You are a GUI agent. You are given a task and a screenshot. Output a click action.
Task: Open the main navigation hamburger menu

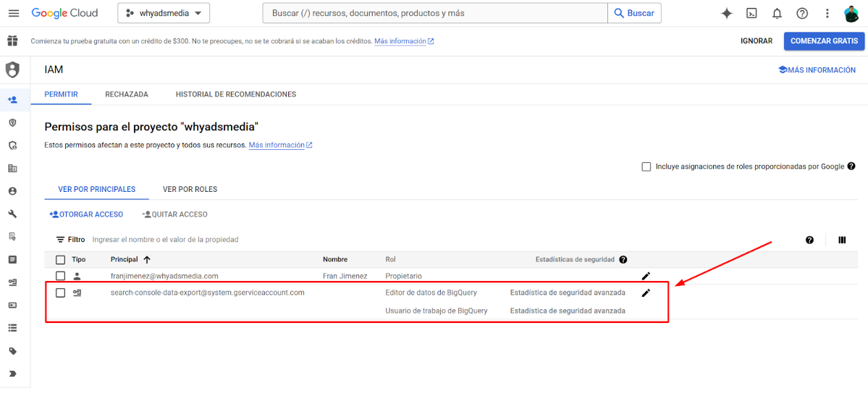pos(13,13)
